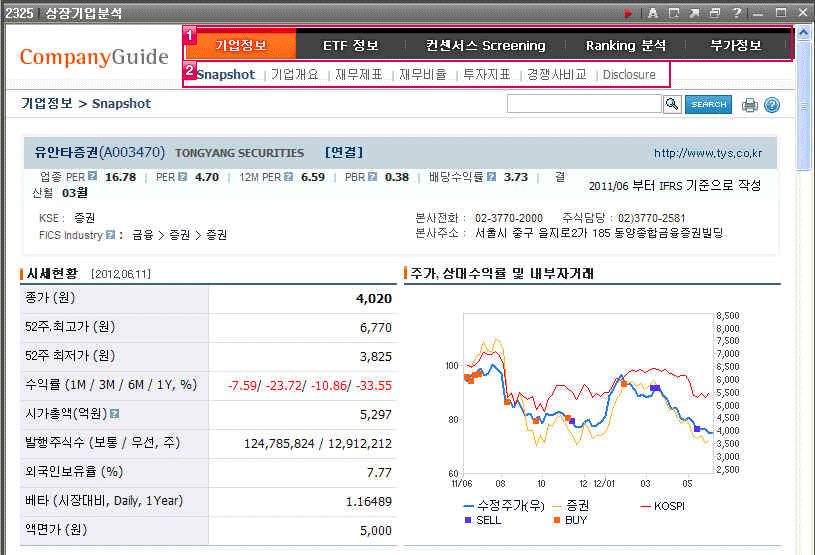Click the 증권 chart legend entry

click(x=571, y=506)
